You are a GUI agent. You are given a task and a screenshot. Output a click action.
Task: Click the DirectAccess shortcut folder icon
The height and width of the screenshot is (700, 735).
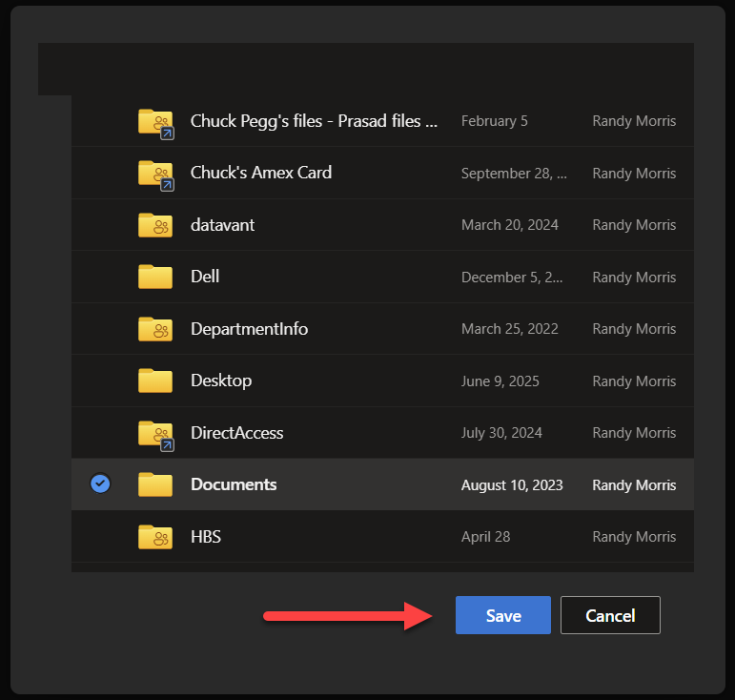[x=155, y=435]
